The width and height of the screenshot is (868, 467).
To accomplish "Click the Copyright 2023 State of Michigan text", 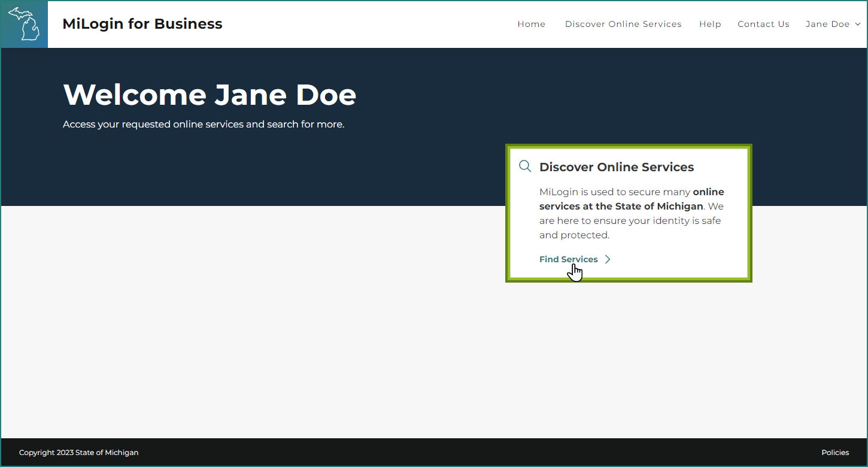I will point(78,453).
